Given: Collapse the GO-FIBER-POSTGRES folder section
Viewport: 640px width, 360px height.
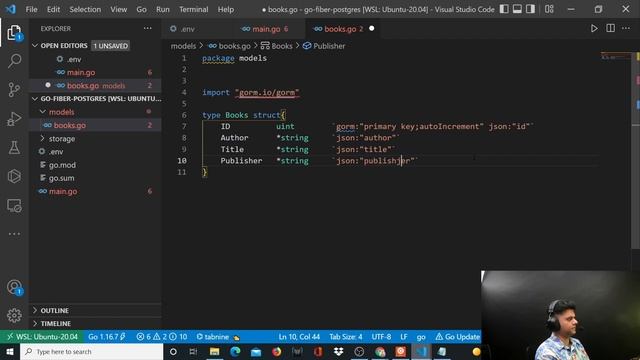Looking at the screenshot, I should [x=35, y=99].
